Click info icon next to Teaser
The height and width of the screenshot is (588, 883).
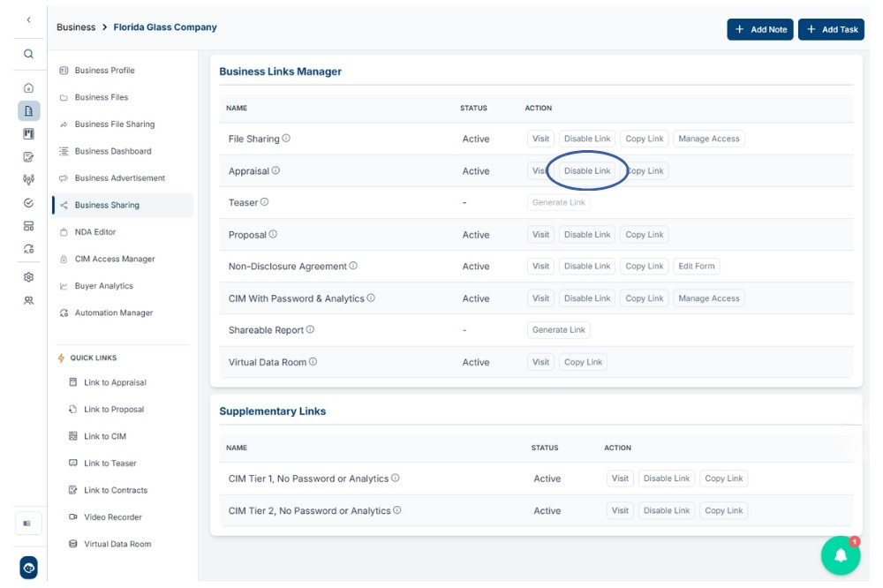(265, 201)
